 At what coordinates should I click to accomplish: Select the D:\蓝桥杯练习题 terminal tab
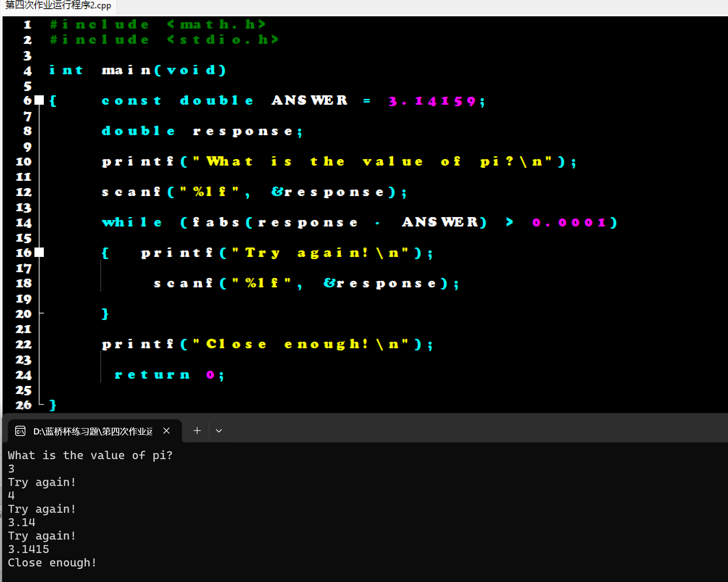(93, 431)
